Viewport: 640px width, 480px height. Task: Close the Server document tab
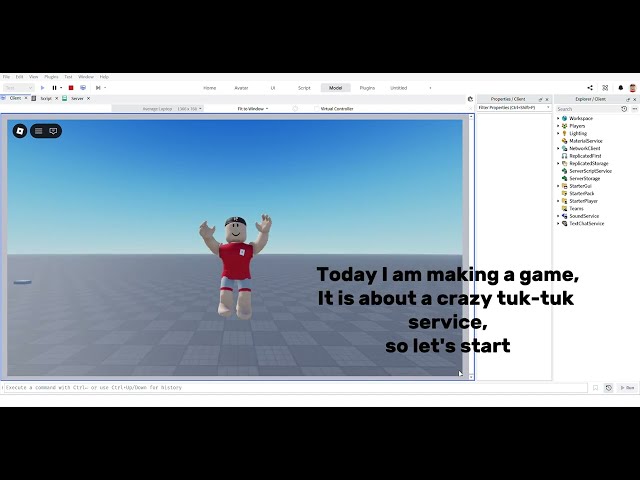pyautogui.click(x=88, y=98)
